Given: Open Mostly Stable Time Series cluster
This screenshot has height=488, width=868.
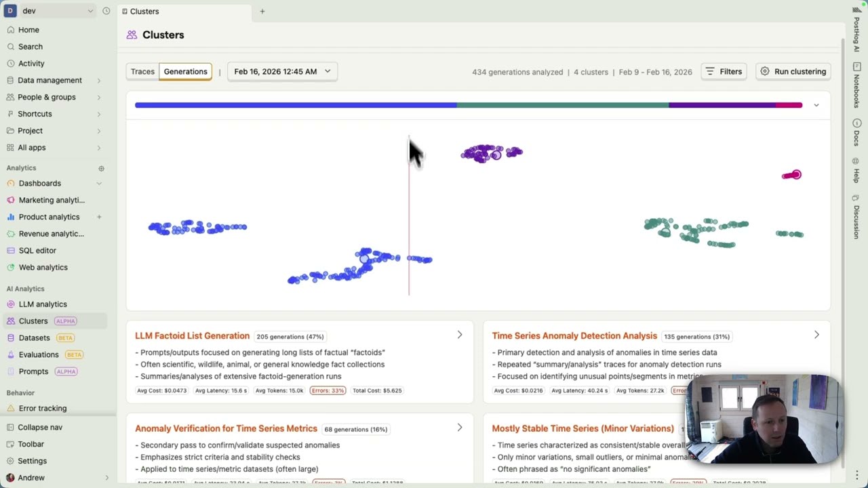Looking at the screenshot, I should (583, 429).
